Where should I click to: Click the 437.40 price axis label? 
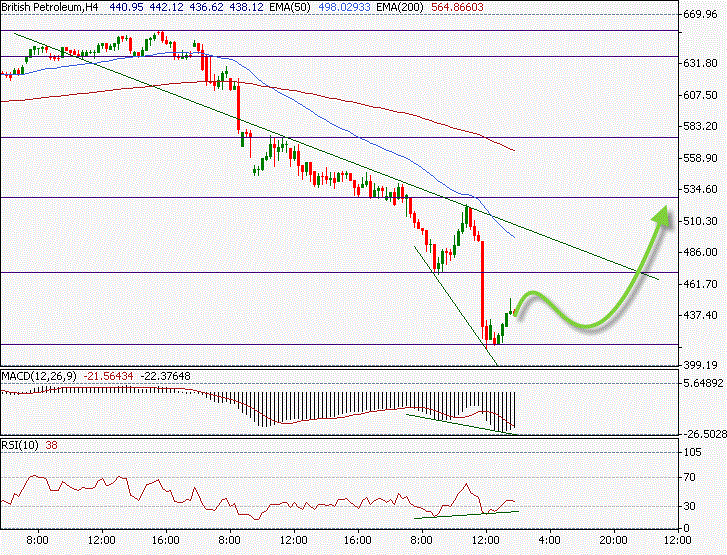[700, 315]
